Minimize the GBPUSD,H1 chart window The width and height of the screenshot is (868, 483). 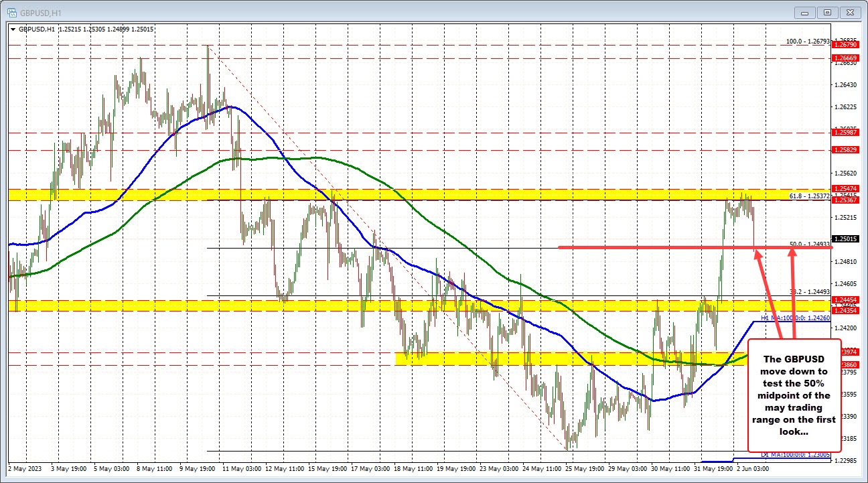click(x=805, y=12)
